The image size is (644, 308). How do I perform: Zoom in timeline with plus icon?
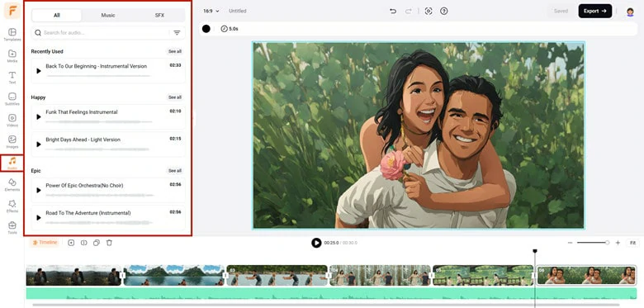618,243
